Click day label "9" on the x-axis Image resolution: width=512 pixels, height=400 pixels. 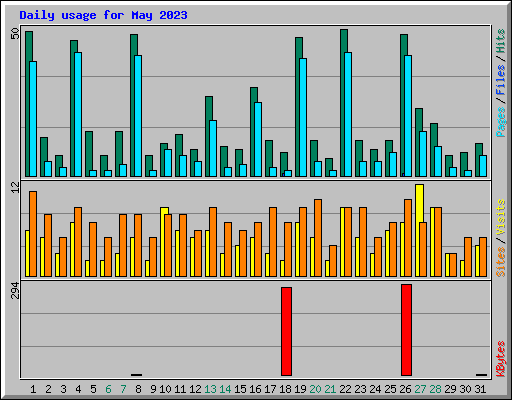(153, 389)
